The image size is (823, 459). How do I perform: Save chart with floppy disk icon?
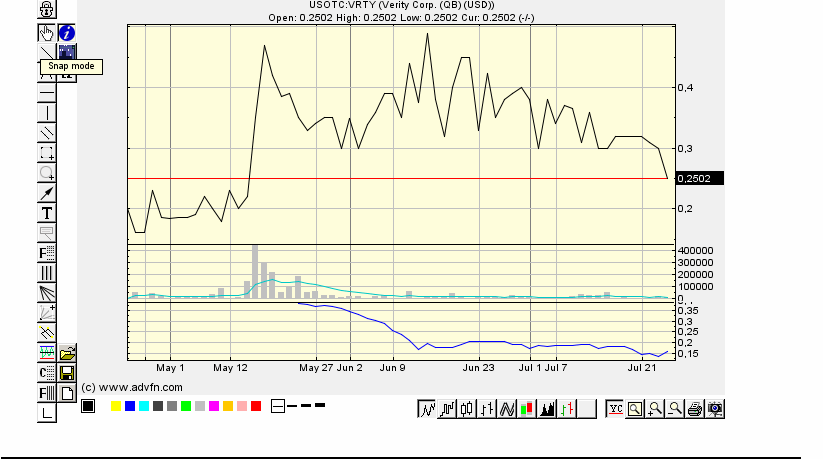click(67, 373)
